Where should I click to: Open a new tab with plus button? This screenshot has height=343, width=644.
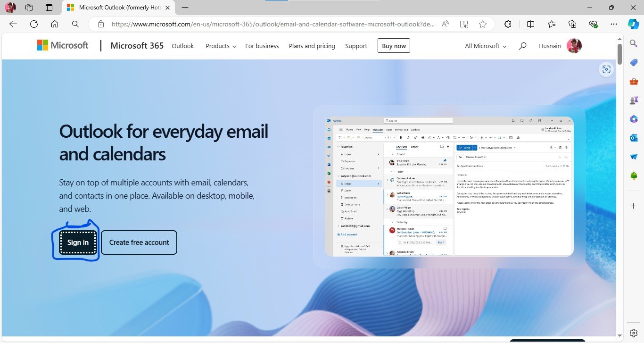point(185,8)
